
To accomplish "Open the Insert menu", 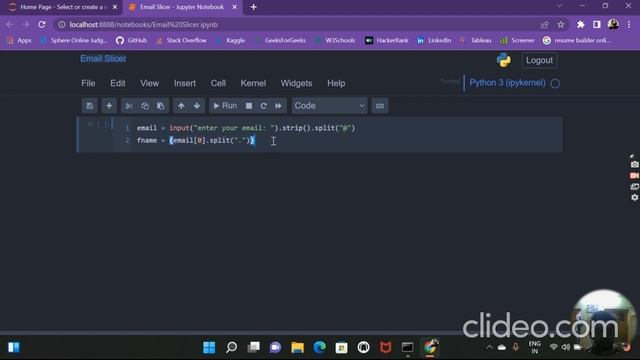I will 185,83.
